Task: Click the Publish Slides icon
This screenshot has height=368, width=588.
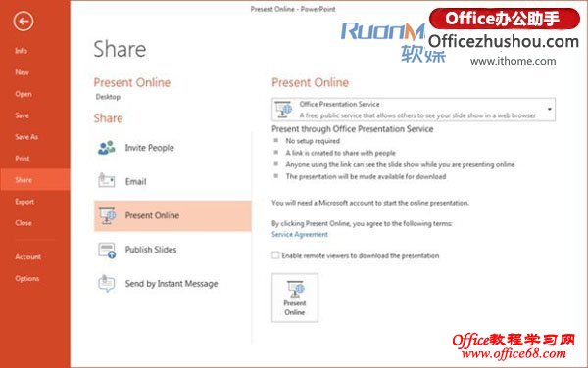Action: click(107, 251)
